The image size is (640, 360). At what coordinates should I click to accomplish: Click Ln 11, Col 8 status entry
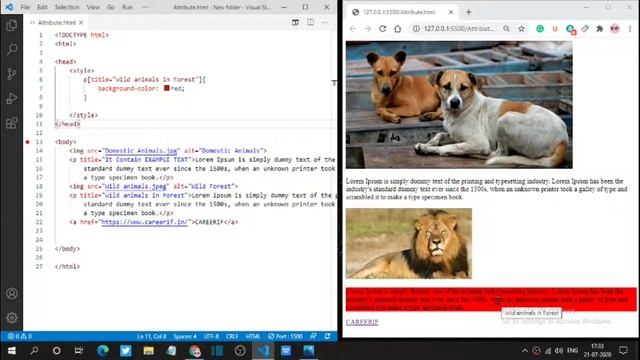pos(151,336)
